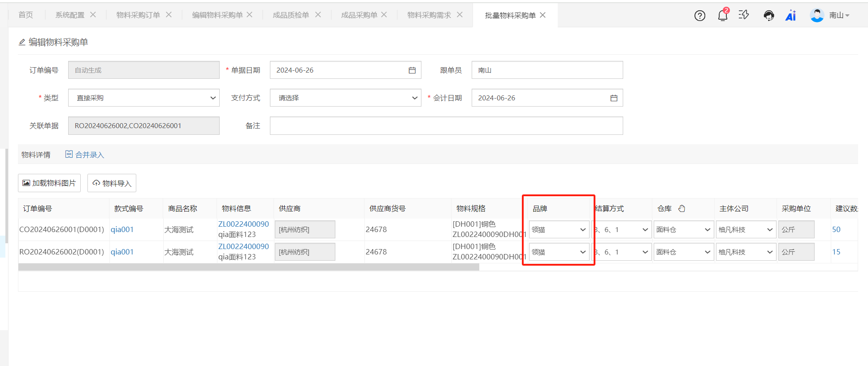Open 仓库 dropdown in second row
Image resolution: width=868 pixels, height=366 pixels.
pos(683,252)
